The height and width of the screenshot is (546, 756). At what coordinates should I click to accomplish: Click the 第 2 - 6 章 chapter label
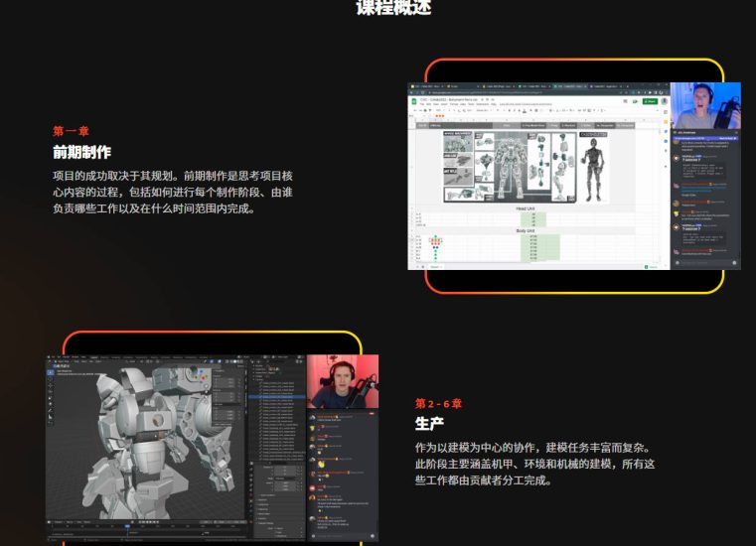click(x=438, y=403)
